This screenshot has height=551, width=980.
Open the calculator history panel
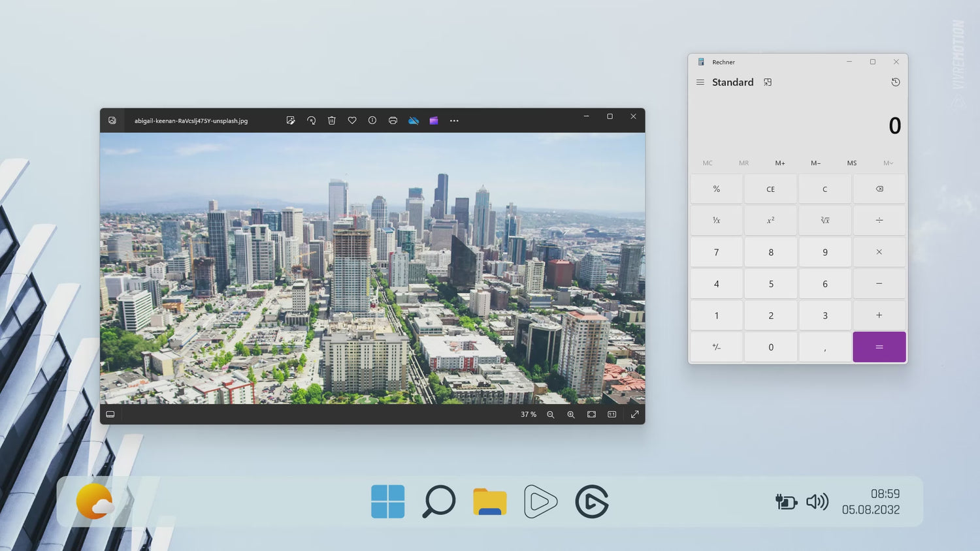[x=896, y=82]
